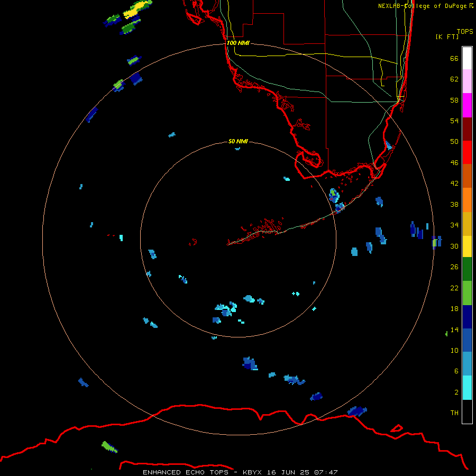
Task: Click the 30 value on the legend
Action: [x=454, y=246]
